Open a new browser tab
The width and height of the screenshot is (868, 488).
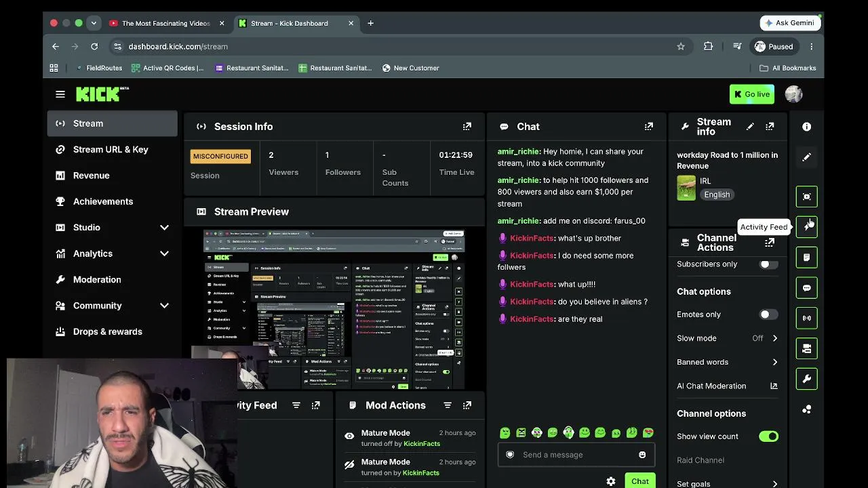pyautogui.click(x=370, y=23)
